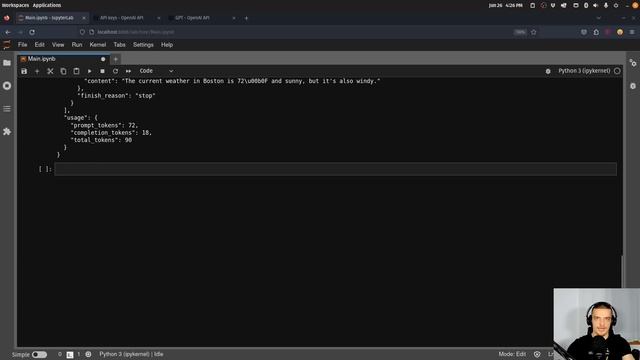640x360 pixels.
Task: Open a new launcher tab in JupyterLab
Action: click(116, 59)
